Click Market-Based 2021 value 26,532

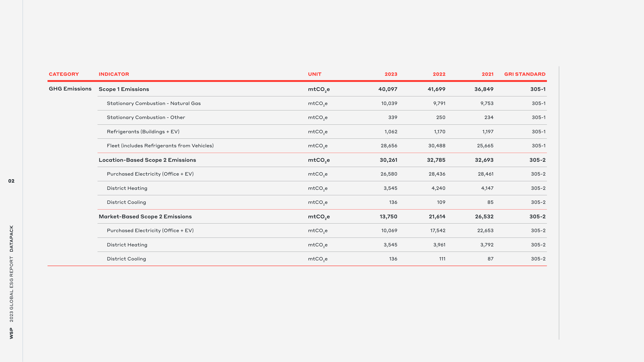tap(484, 217)
